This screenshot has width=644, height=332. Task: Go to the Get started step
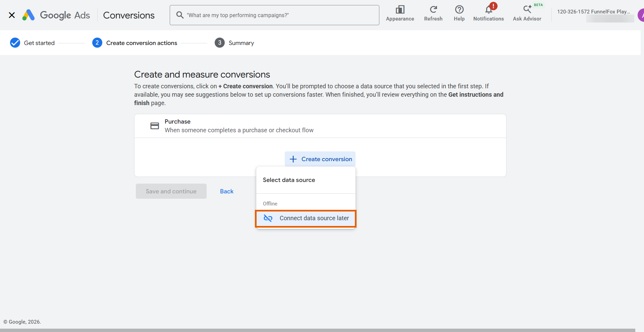point(33,43)
